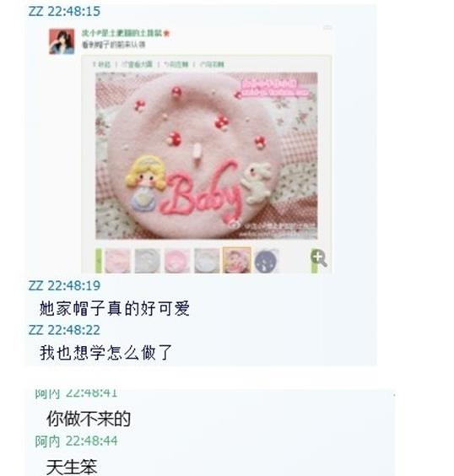This screenshot has height=476, width=454.
Task: Select the white-gray hat thumbnail
Action: point(207,261)
